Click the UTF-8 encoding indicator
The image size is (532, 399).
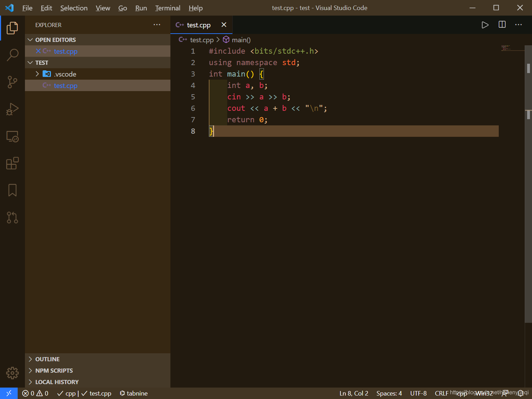point(418,393)
